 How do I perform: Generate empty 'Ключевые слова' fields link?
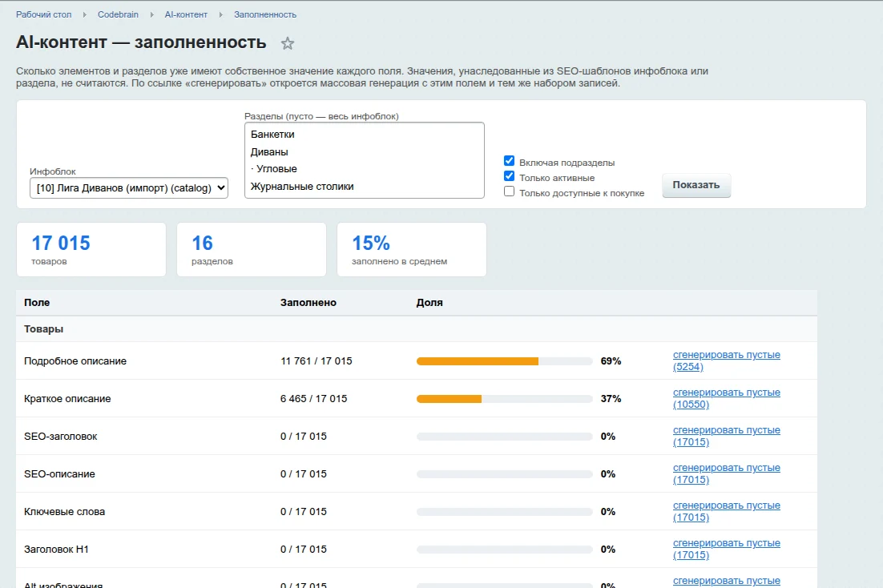pyautogui.click(x=727, y=512)
